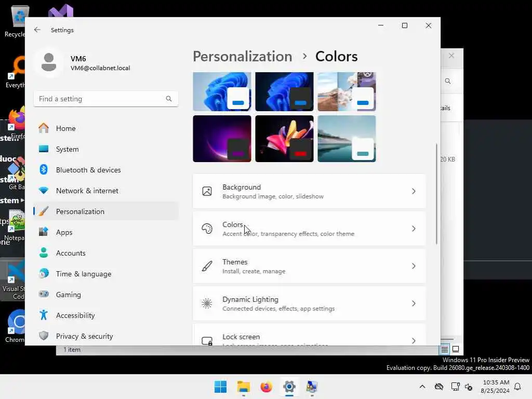Click the Personalization paintbrush icon
This screenshot has width=532, height=399.
coord(44,211)
